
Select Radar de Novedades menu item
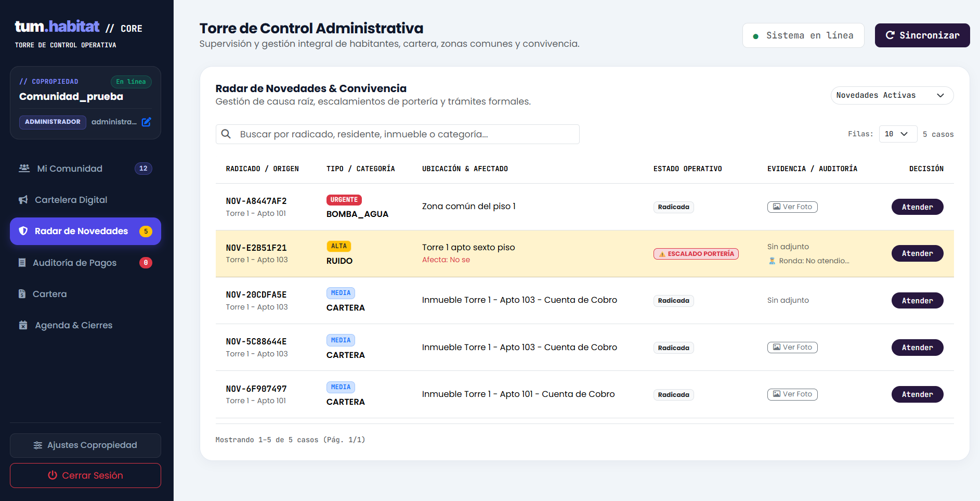pyautogui.click(x=85, y=231)
